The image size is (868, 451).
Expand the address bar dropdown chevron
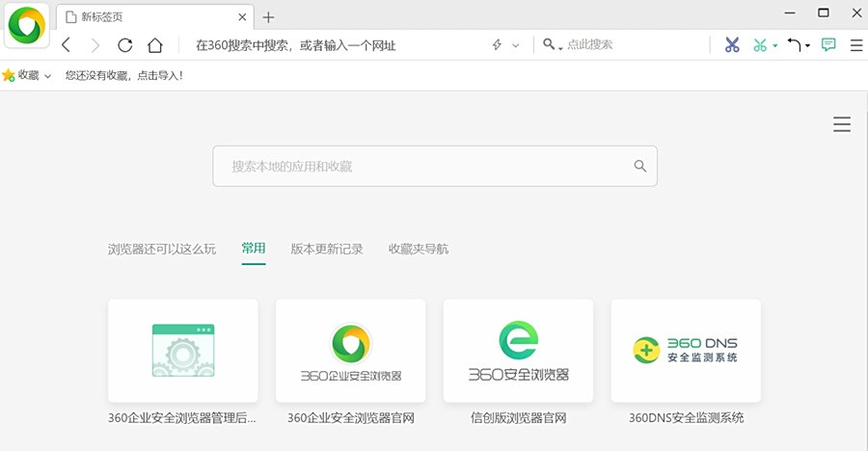(516, 45)
